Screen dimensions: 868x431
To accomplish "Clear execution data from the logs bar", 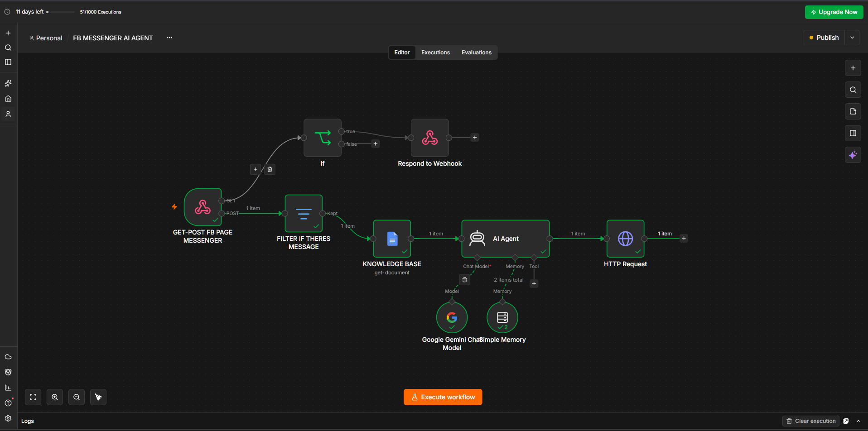I will click(x=811, y=421).
